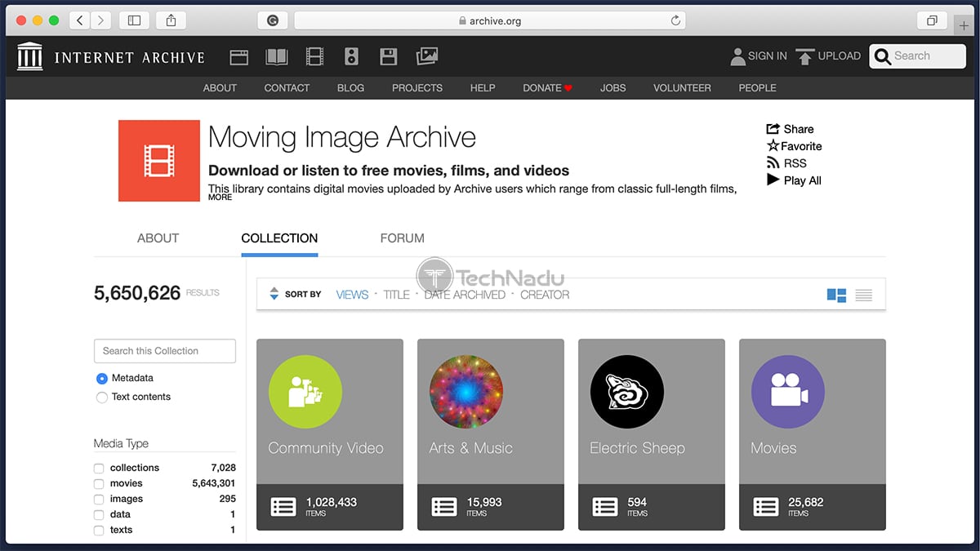Switch to tile grid view icon

pos(836,295)
